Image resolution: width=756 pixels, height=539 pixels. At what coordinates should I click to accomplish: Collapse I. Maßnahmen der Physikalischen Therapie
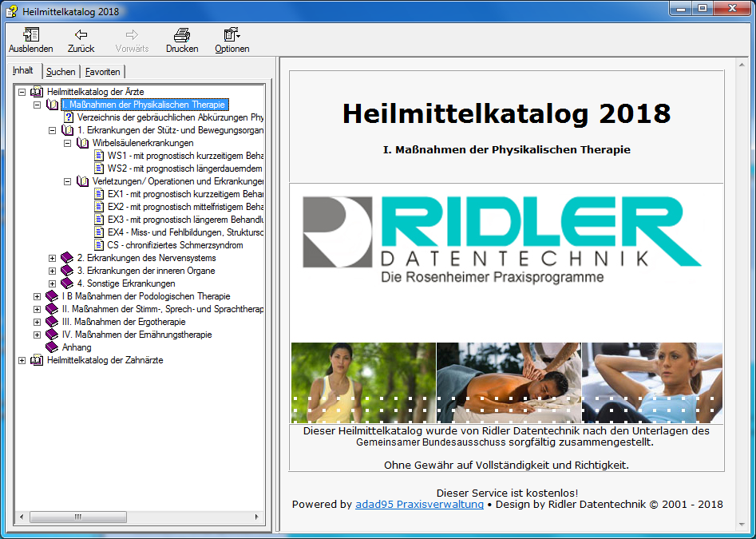click(x=38, y=105)
